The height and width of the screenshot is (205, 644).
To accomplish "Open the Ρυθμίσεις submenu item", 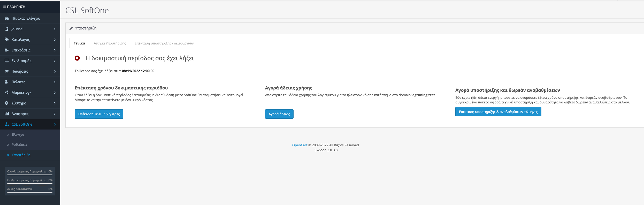I will [30, 145].
